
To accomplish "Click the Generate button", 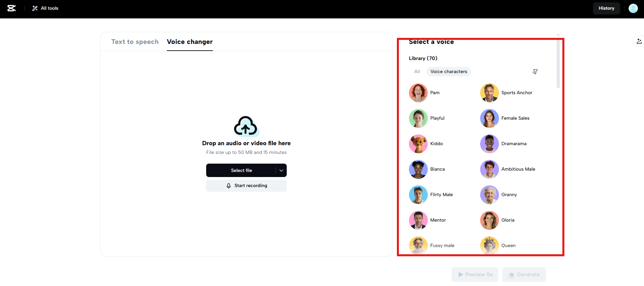I will tap(524, 275).
